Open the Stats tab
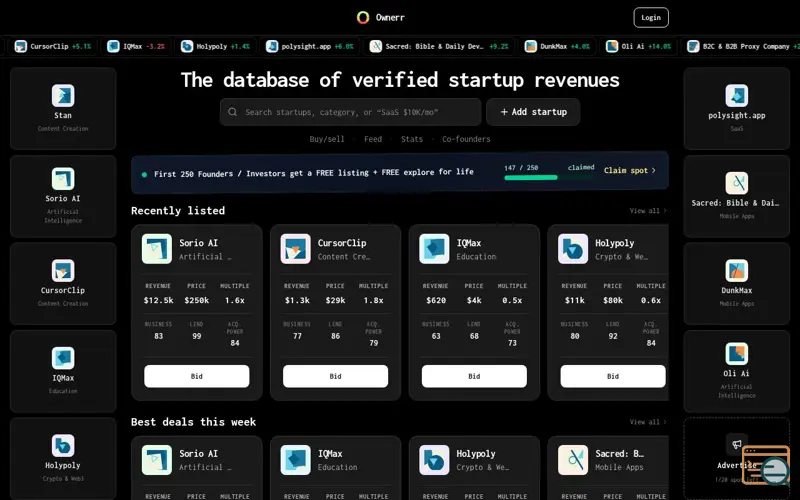 pos(412,139)
